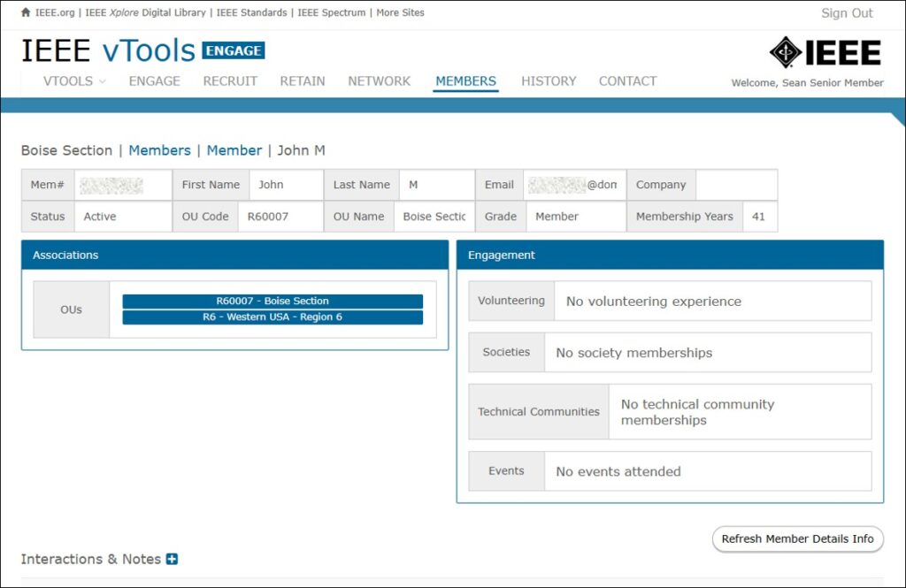Click the John M breadcrumb text

pos(301,150)
